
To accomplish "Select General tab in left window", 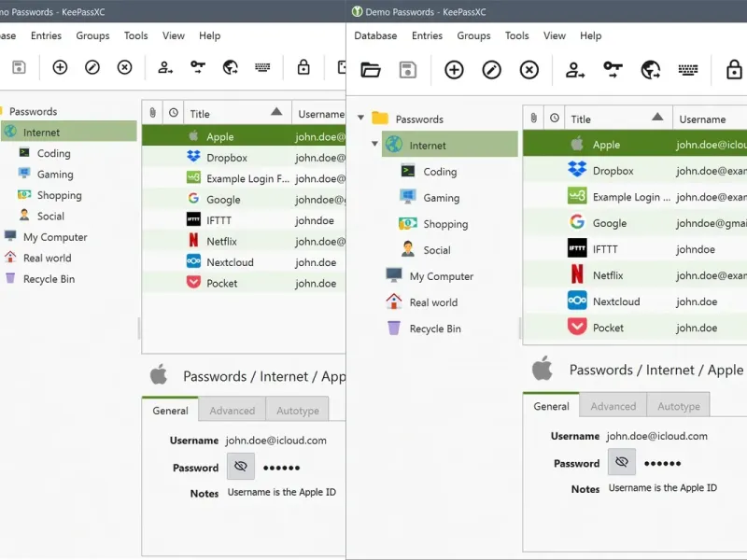I will pyautogui.click(x=170, y=410).
